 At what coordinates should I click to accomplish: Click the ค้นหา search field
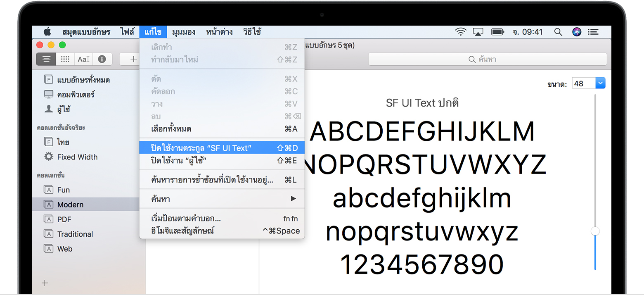(x=488, y=59)
